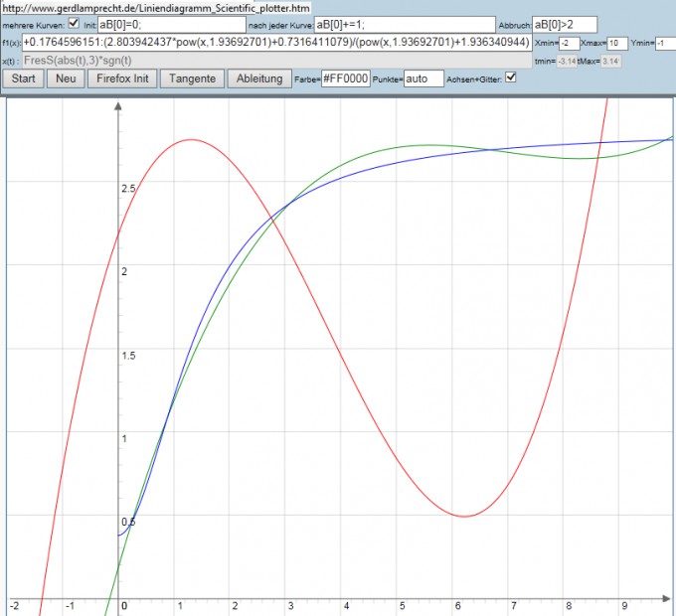Focus the Farbe color field #FF0000
This screenshot has height=616, width=676.
pyautogui.click(x=345, y=78)
